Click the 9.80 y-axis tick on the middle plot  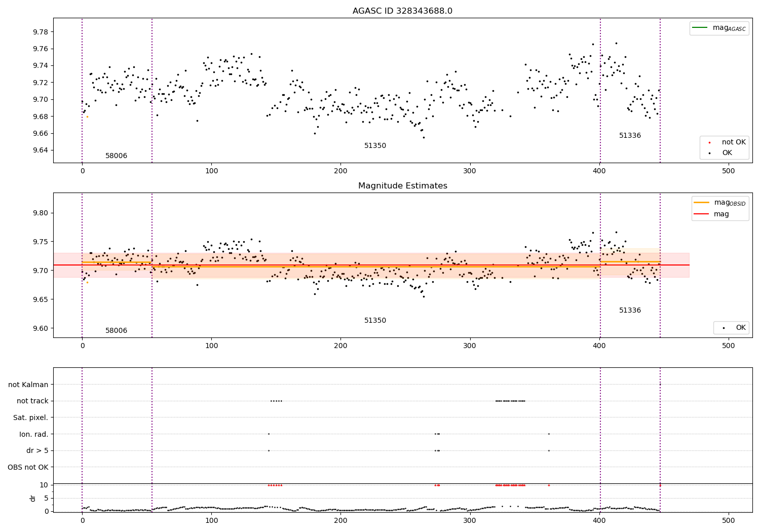pyautogui.click(x=40, y=213)
